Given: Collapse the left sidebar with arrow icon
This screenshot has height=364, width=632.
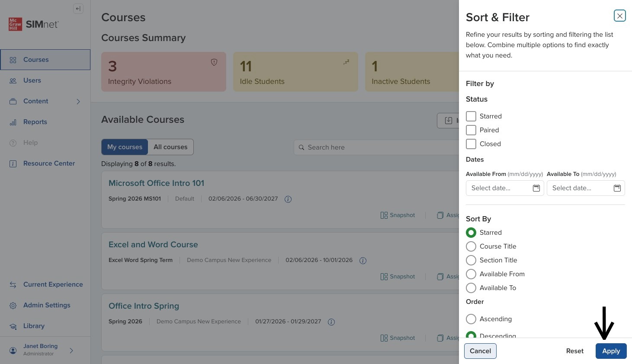Looking at the screenshot, I should pos(78,9).
